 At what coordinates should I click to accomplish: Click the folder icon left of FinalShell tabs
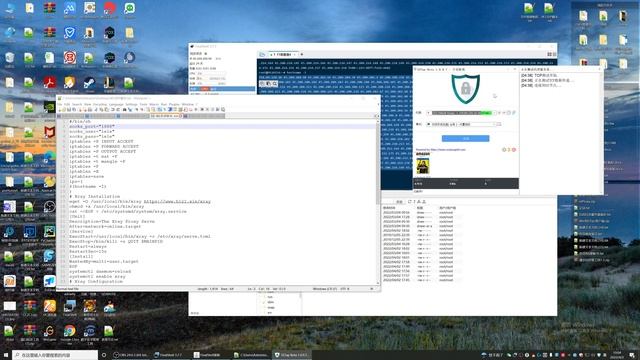(x=262, y=54)
